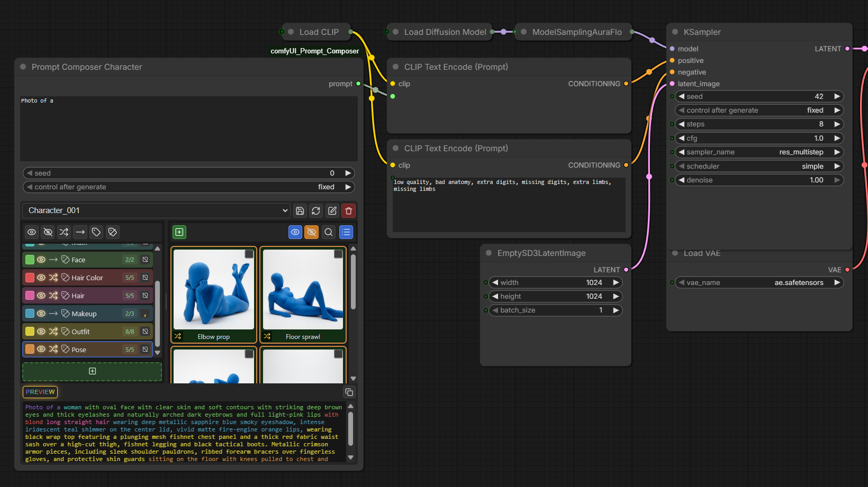Viewport: 868px width, 487px height.
Task: Increase EmptySD3LatentImage width with right arrow
Action: click(x=616, y=283)
